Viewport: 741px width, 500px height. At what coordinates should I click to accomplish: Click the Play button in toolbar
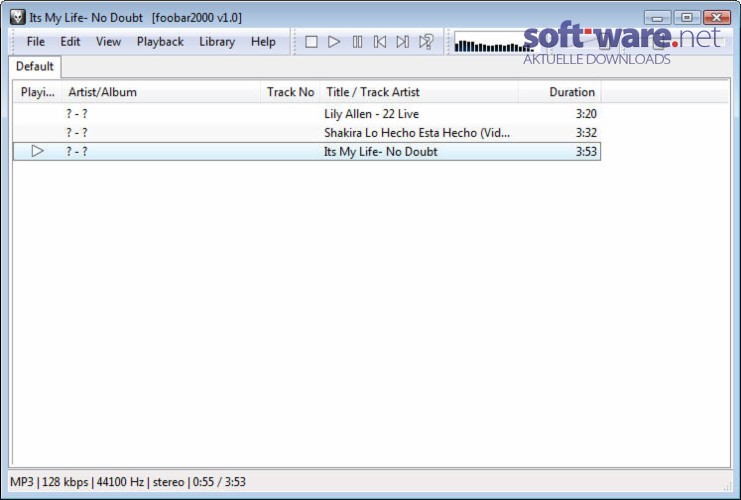[x=334, y=42]
